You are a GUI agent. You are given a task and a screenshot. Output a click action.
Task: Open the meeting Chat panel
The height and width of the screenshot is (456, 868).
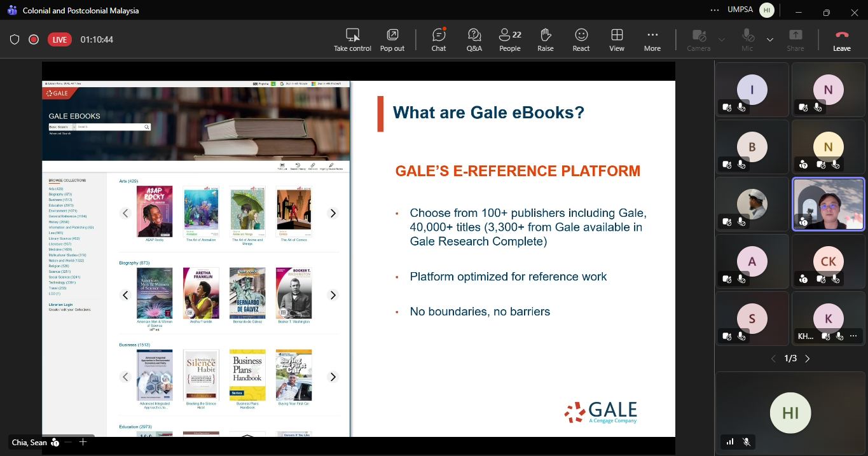(x=439, y=39)
